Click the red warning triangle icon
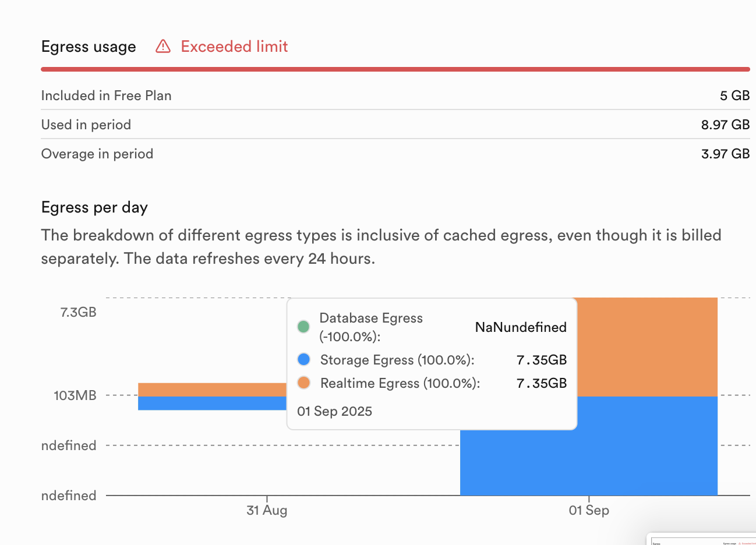This screenshot has height=545, width=756. pos(163,47)
